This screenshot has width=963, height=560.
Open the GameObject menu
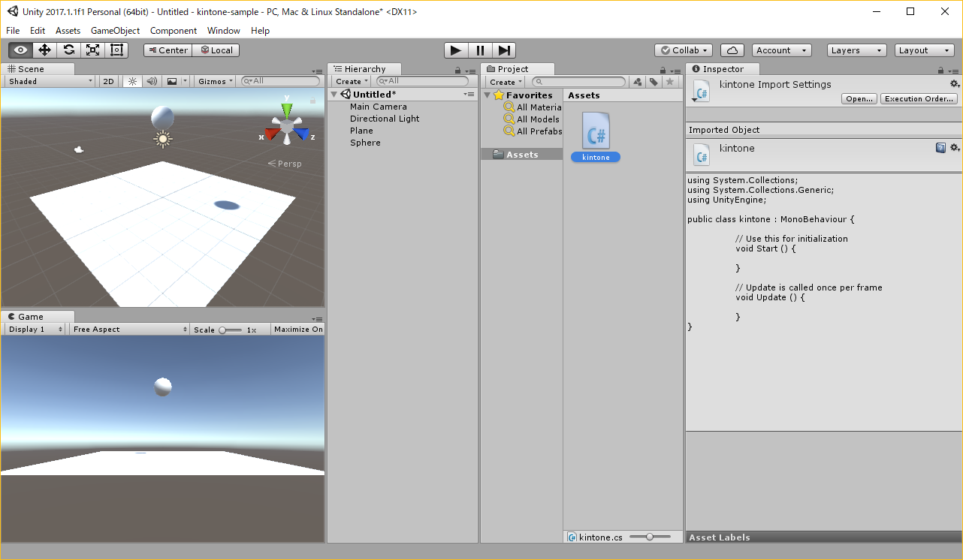click(x=115, y=31)
